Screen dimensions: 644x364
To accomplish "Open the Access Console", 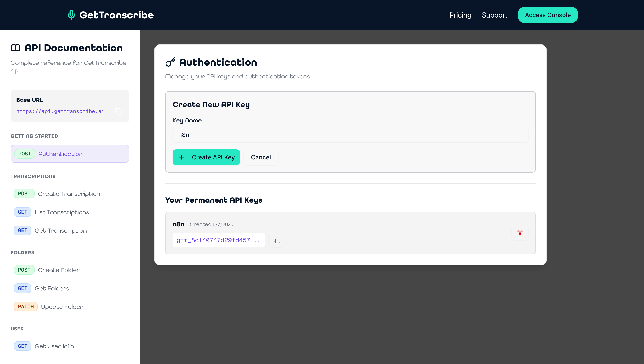I will [548, 15].
